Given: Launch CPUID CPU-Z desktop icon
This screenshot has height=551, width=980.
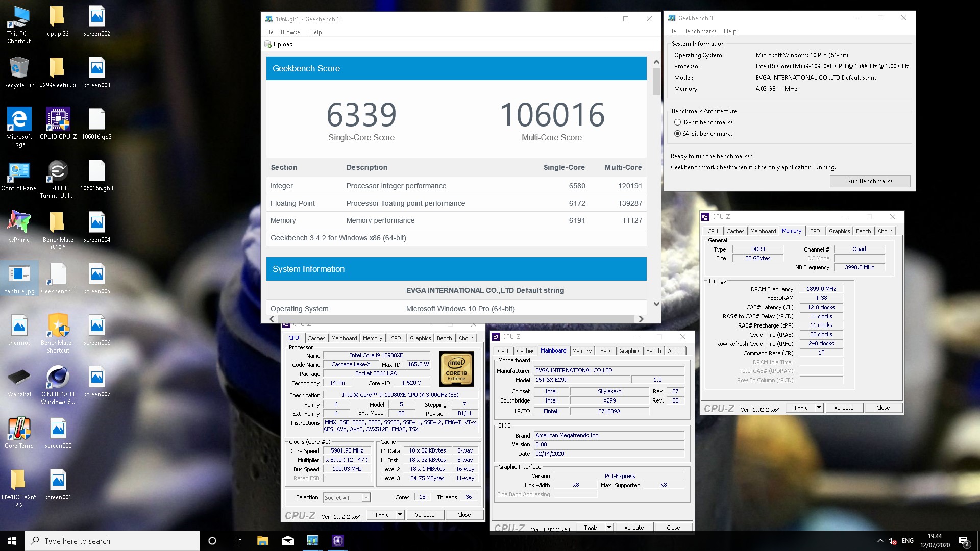Looking at the screenshot, I should [x=58, y=124].
